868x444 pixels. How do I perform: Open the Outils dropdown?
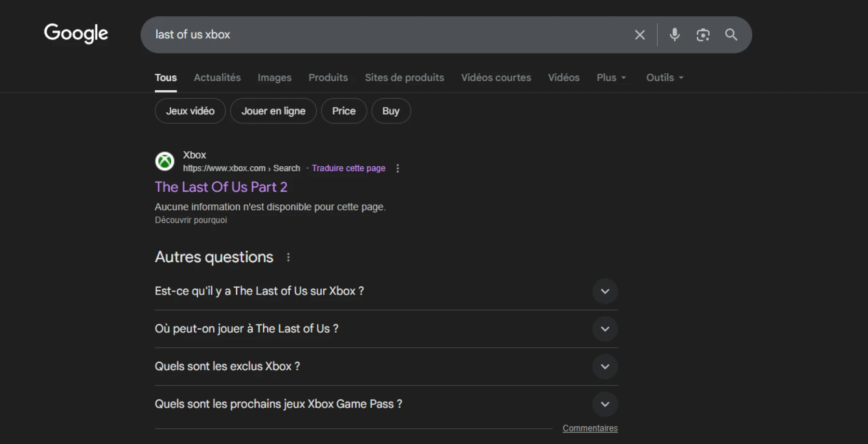click(665, 78)
